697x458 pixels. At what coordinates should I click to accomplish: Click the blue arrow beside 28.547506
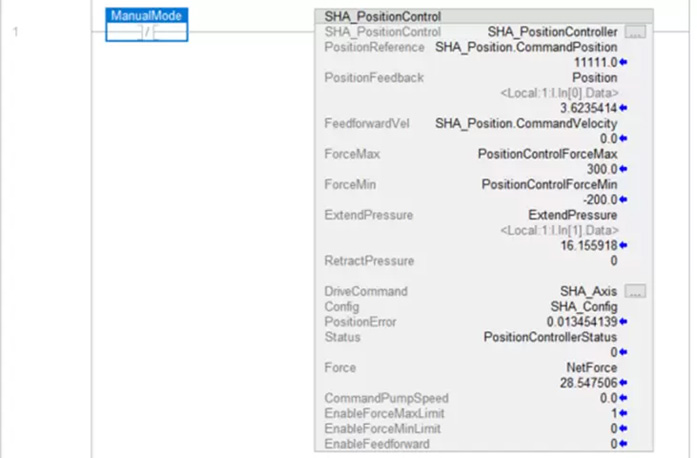click(x=623, y=382)
